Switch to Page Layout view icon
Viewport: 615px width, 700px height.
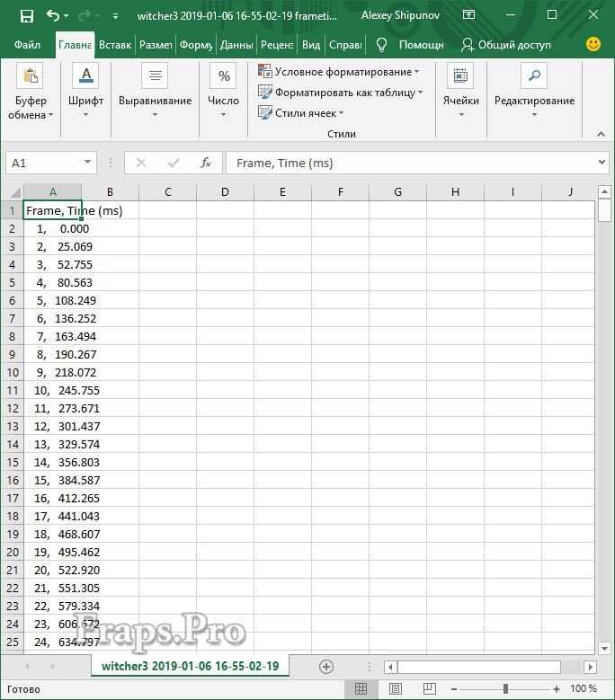click(x=396, y=689)
